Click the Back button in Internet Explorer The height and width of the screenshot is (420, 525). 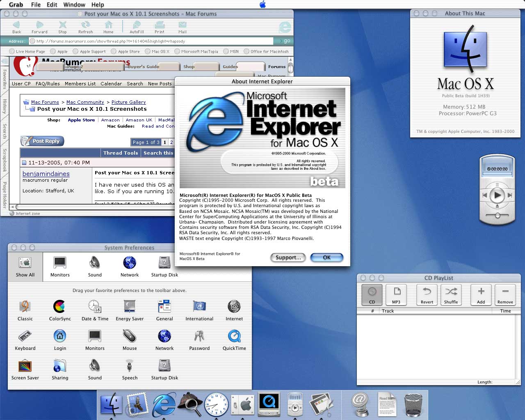[x=16, y=27]
